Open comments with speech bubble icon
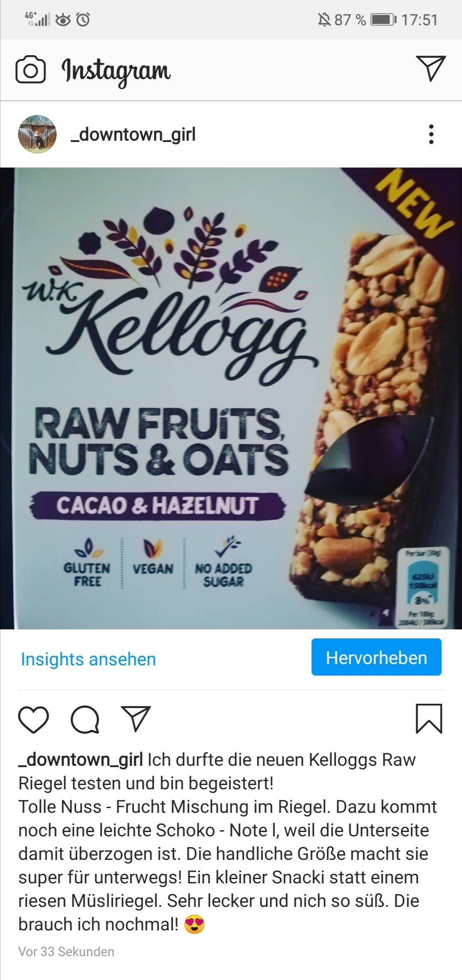This screenshot has height=980, width=462. [x=85, y=720]
